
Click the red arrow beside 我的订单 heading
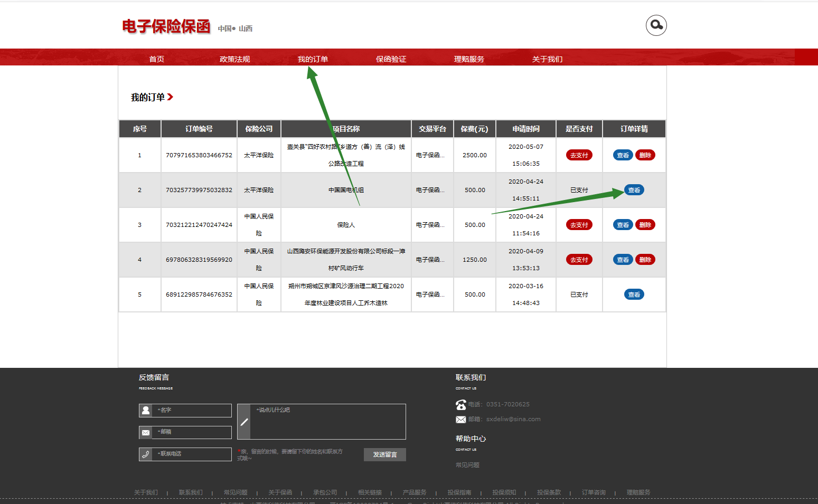[x=170, y=97]
